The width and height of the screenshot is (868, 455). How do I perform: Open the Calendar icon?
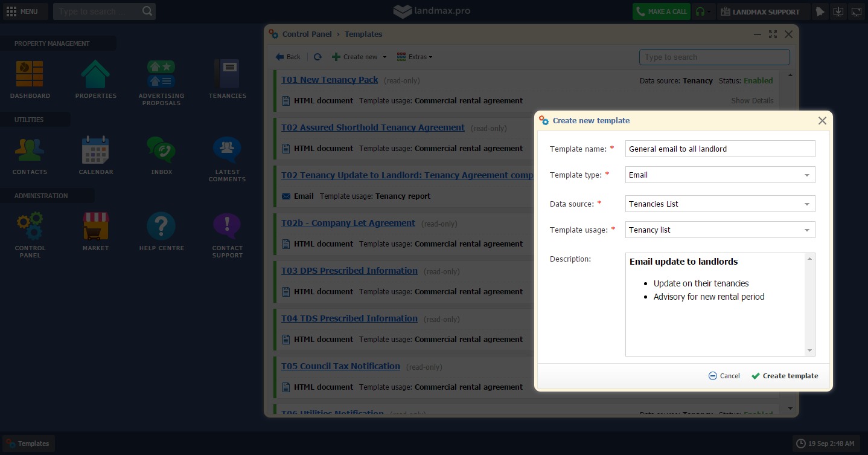[x=95, y=150]
